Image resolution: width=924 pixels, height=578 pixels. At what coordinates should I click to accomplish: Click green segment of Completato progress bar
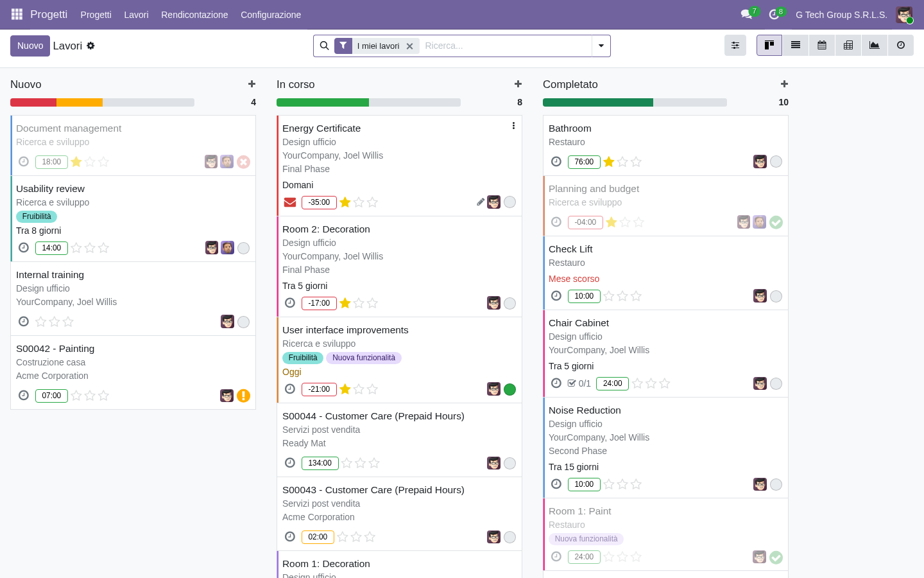click(598, 103)
